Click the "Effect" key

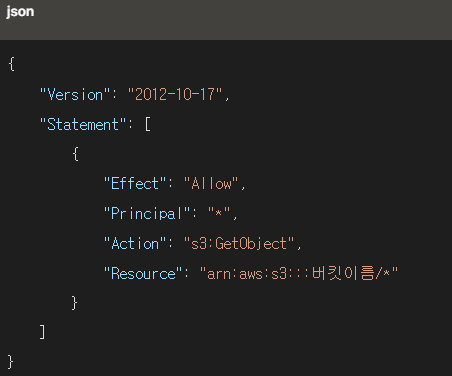coord(135,184)
